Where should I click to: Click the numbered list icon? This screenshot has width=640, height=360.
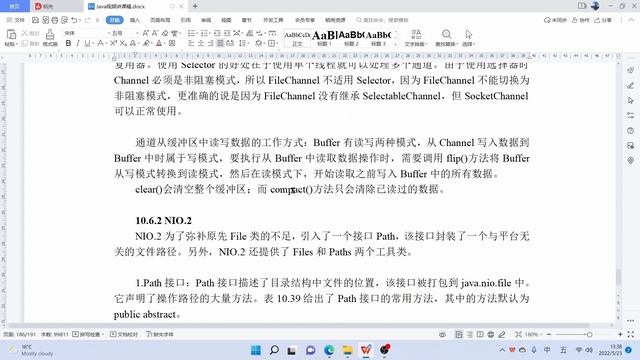coord(204,33)
